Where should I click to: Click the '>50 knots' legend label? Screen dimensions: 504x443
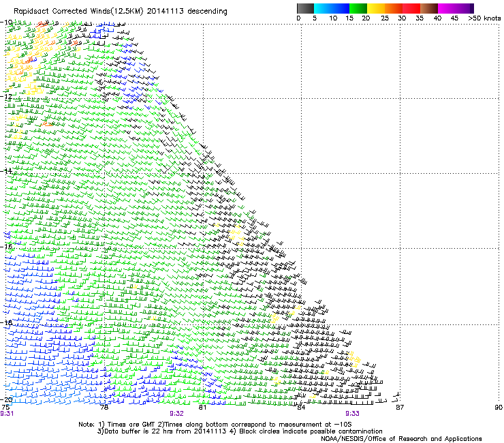tap(484, 18)
